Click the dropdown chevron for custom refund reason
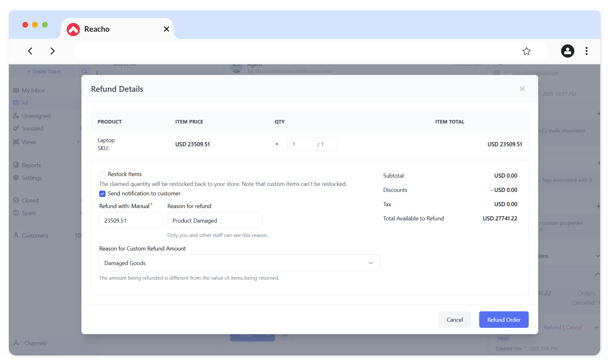609x364 pixels. (370, 263)
